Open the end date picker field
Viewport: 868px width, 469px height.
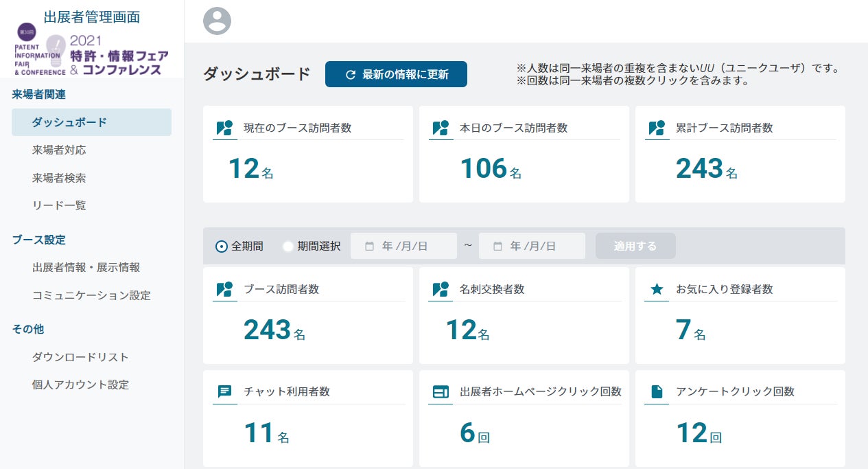pos(532,246)
